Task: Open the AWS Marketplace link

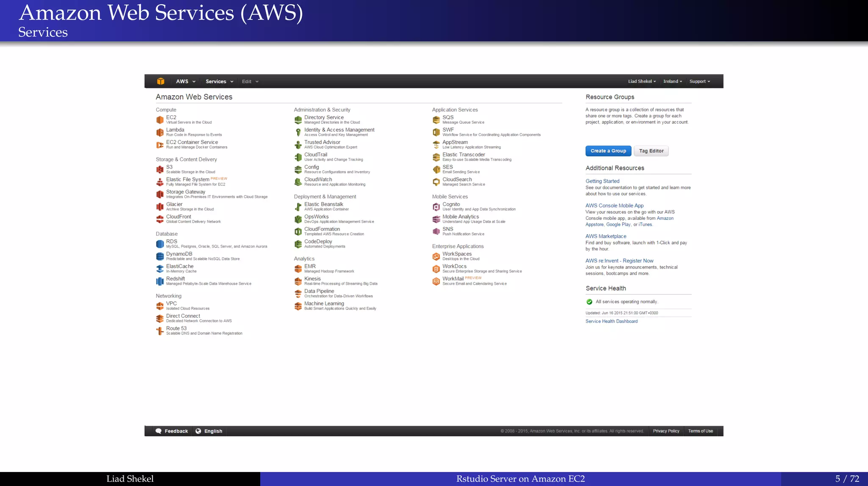Action: point(606,236)
